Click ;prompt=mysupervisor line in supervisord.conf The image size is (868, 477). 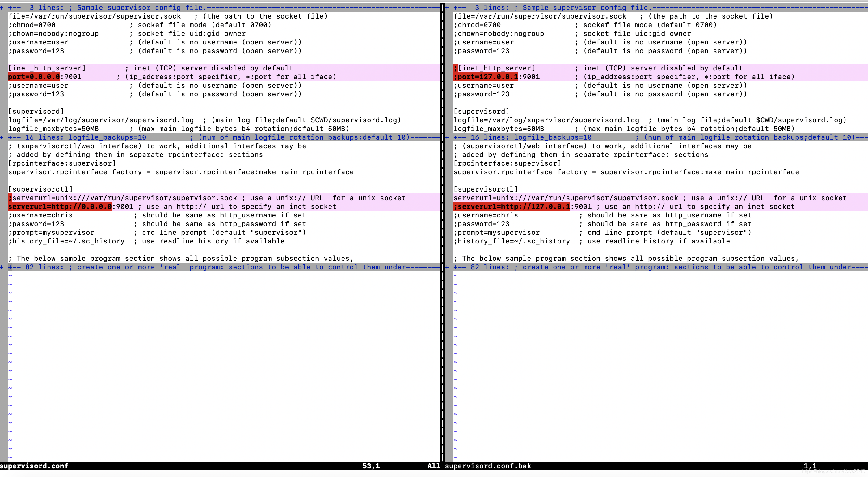[x=157, y=233]
